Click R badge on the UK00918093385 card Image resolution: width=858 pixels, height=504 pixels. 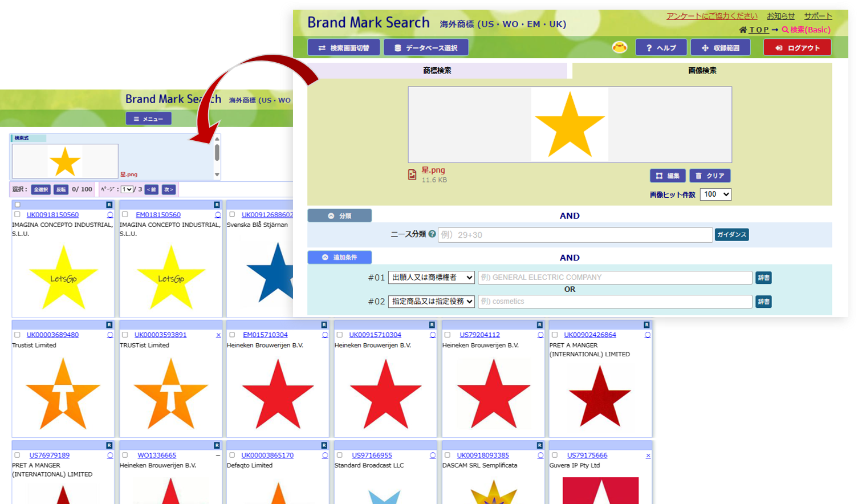pos(539,445)
